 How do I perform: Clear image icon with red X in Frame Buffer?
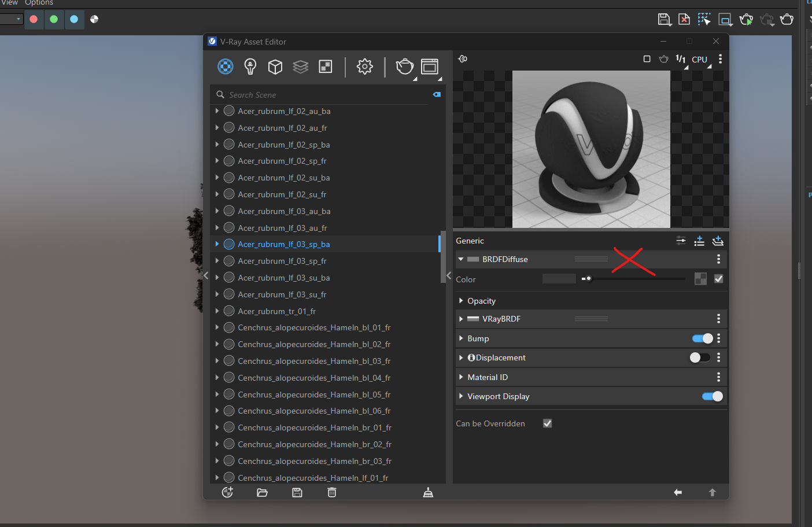point(684,20)
